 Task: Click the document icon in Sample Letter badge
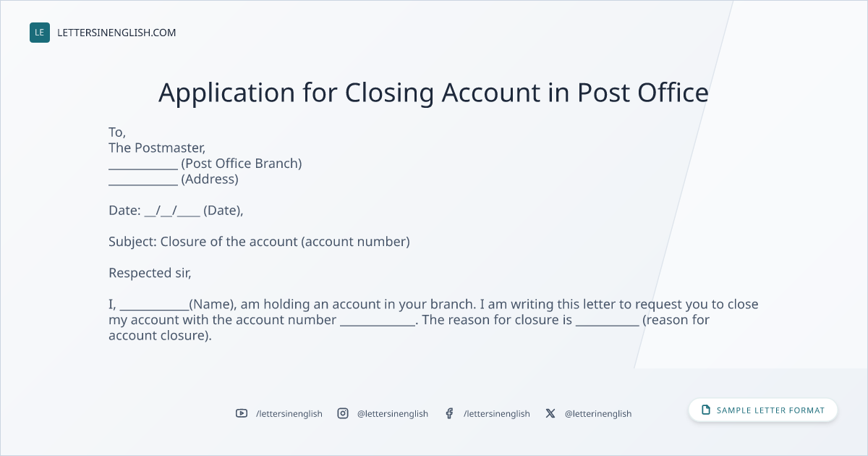[x=706, y=410]
